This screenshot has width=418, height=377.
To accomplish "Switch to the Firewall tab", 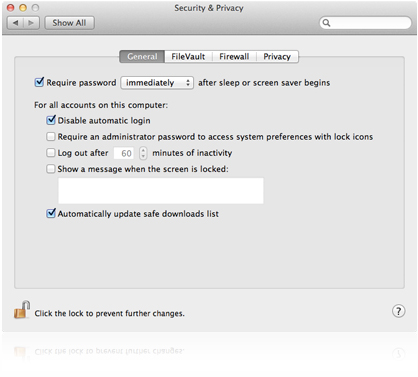I will tap(234, 57).
